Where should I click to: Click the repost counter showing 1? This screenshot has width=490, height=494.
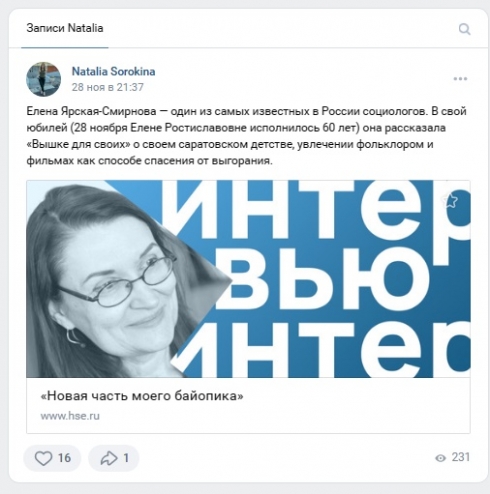[126, 458]
